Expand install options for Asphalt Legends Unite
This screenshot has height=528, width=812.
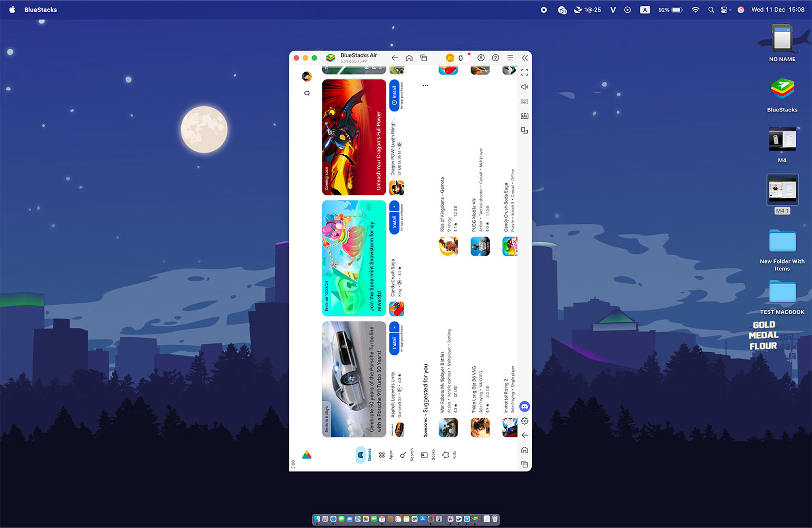394,327
